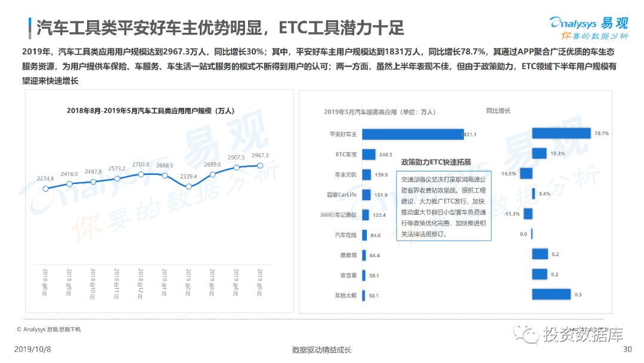The image size is (644, 363).
Task: Click the 2019/10/8 date in footer
Action: coord(32,349)
